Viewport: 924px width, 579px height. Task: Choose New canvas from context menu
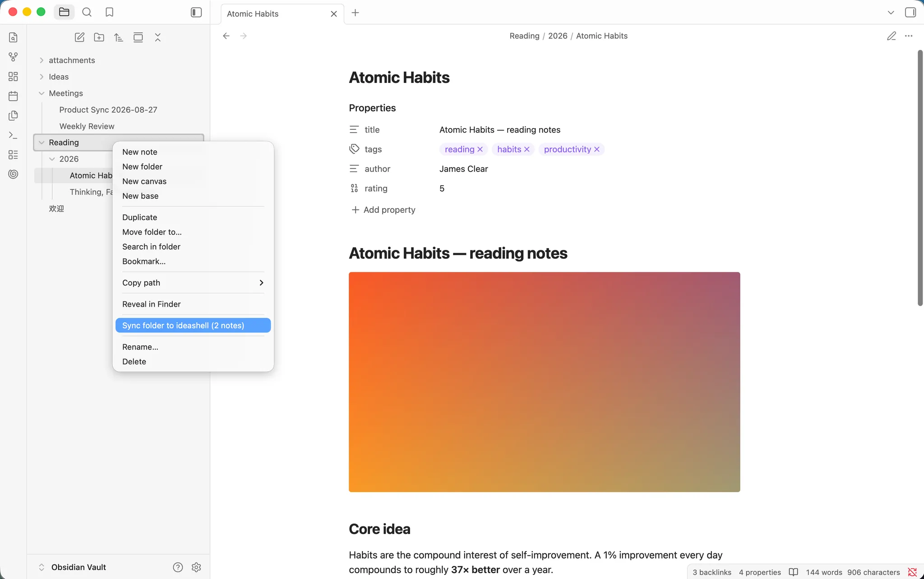pos(193,181)
